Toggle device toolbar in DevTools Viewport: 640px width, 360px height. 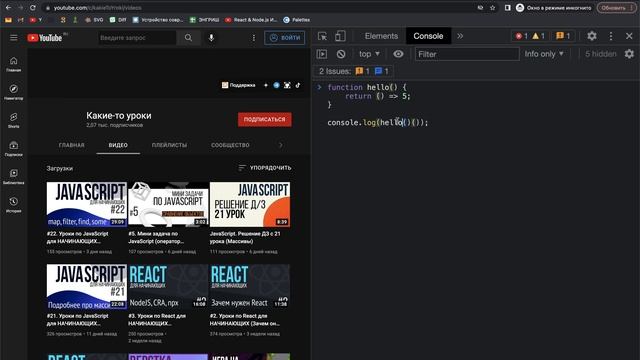click(x=340, y=36)
